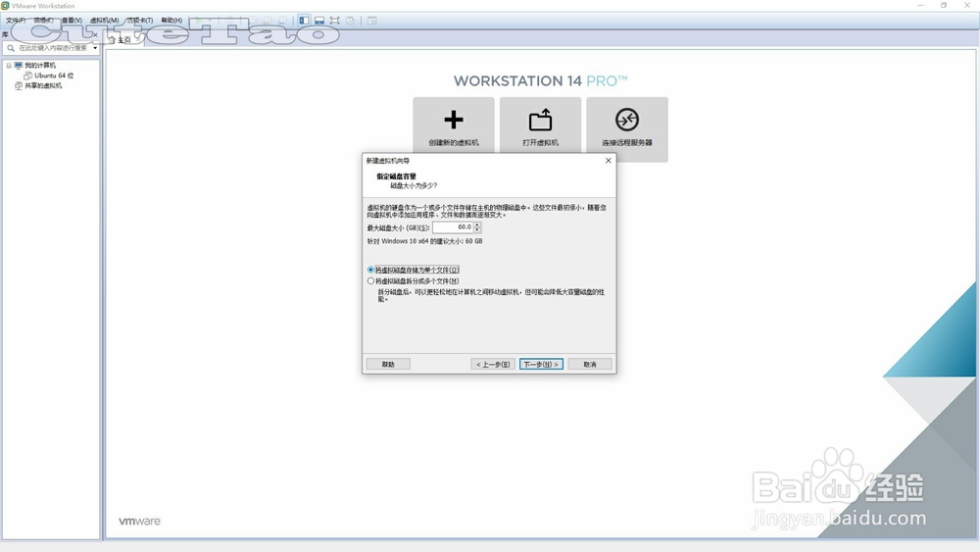The image size is (980, 552).
Task: Click the magnifier icon in library search
Action: (x=11, y=48)
